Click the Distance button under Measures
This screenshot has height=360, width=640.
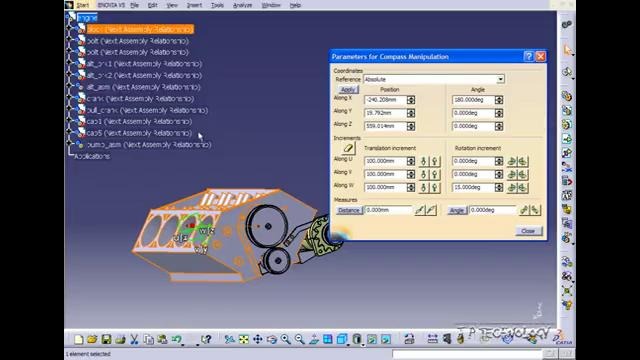349,210
